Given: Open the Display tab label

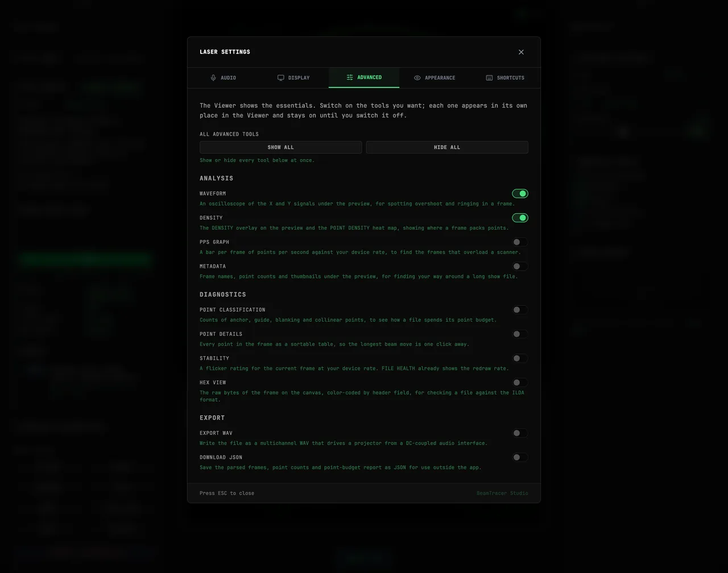Looking at the screenshot, I should (x=299, y=78).
